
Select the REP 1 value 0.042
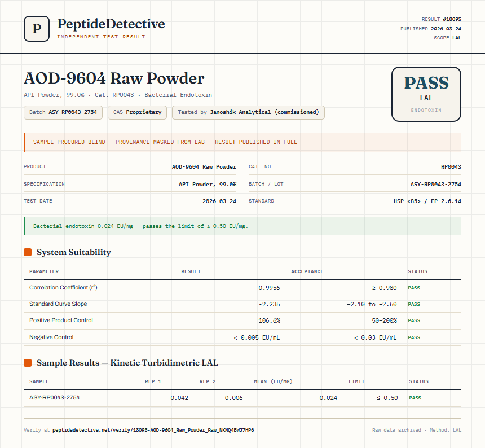click(179, 398)
